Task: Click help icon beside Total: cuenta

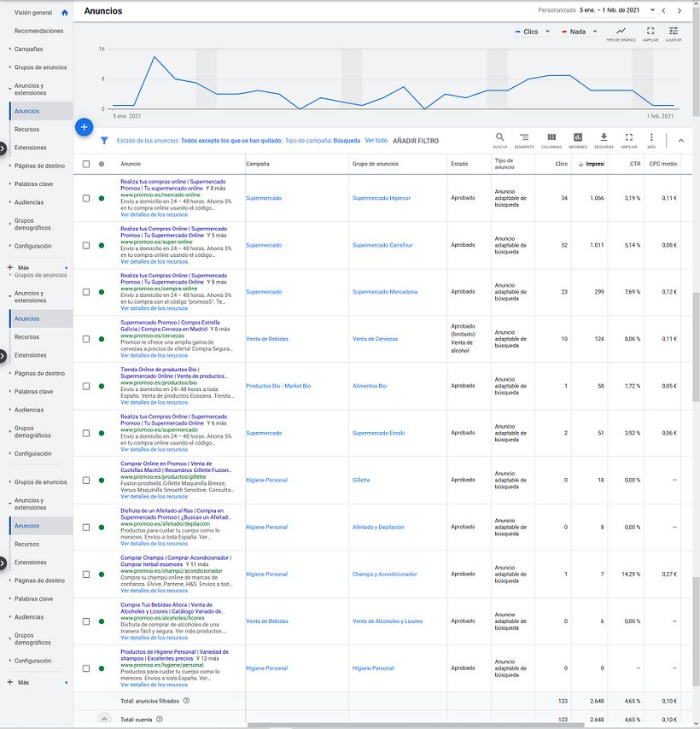Action: (x=160, y=720)
